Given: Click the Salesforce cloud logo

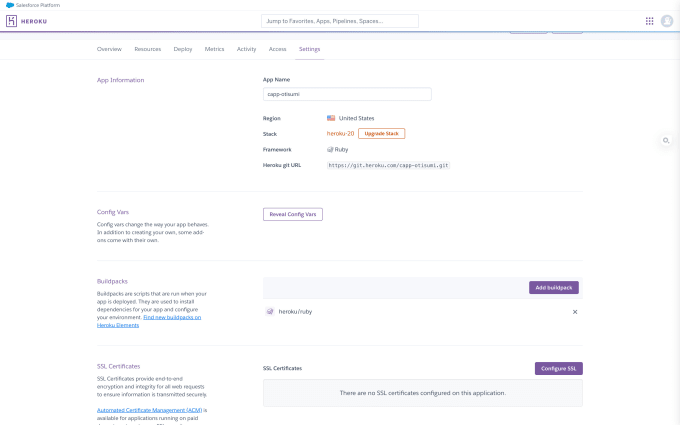Looking at the screenshot, I should click(10, 5).
